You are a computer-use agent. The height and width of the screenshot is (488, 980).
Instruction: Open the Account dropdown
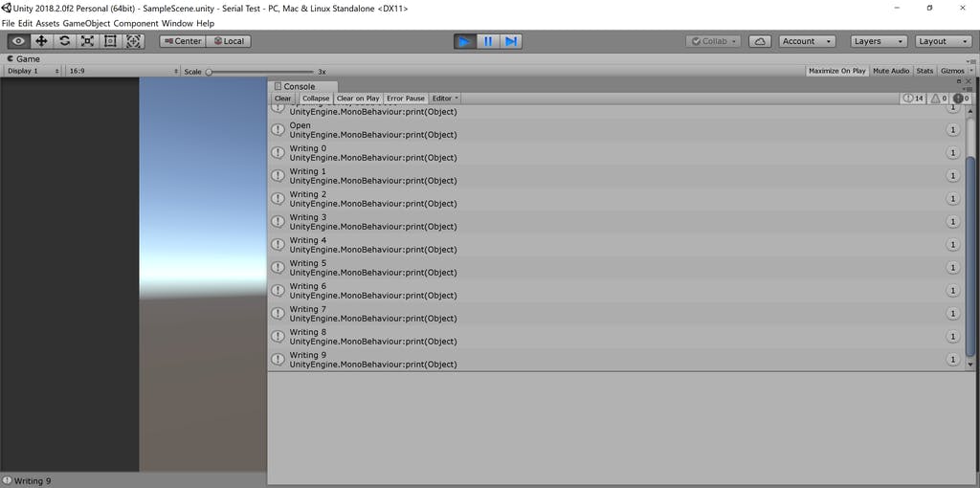tap(808, 41)
